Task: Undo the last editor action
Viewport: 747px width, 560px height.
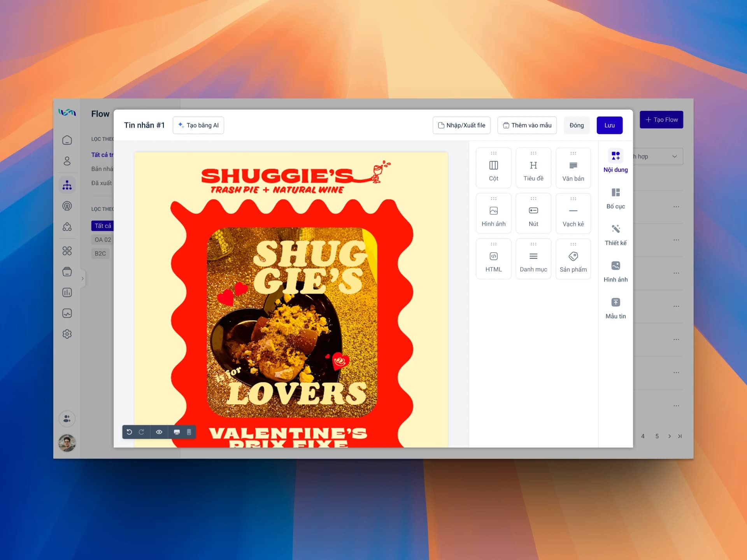Action: pos(129,432)
